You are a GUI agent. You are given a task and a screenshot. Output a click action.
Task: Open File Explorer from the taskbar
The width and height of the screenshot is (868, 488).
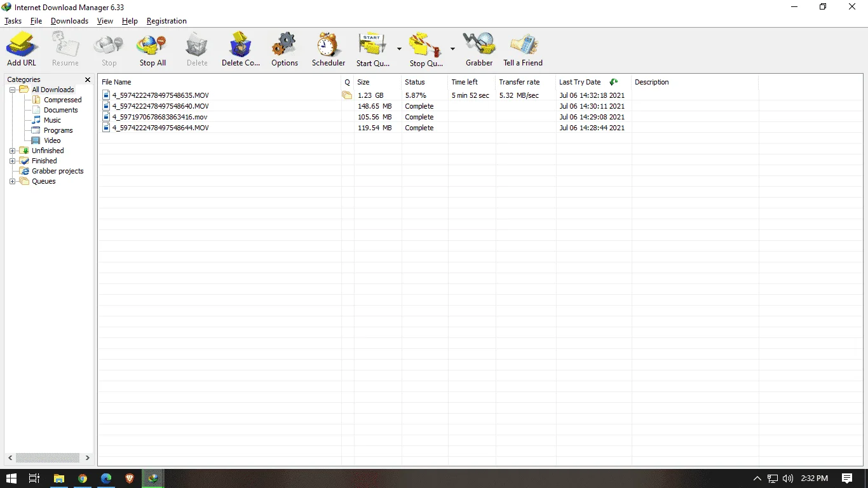point(58,478)
